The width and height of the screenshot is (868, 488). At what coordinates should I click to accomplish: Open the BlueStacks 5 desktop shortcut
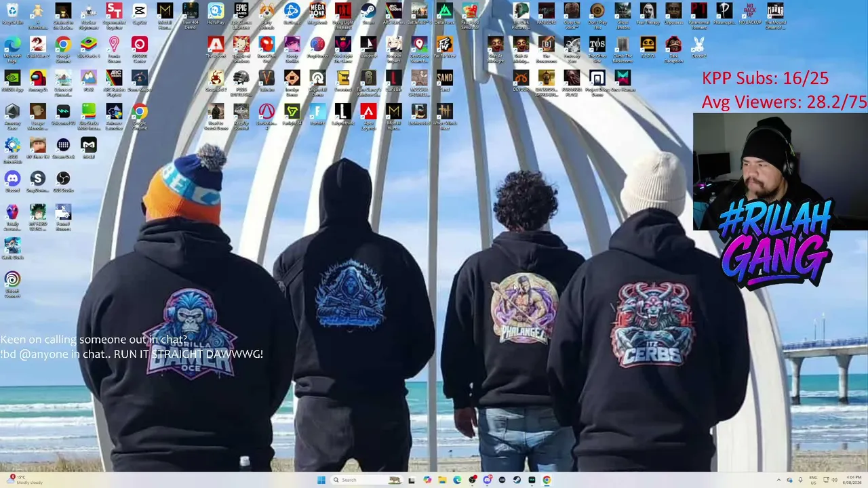coord(88,47)
